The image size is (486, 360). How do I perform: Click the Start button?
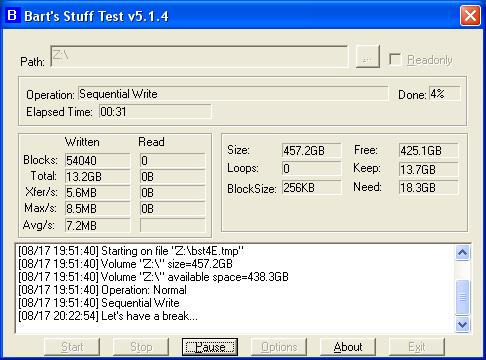point(72,347)
